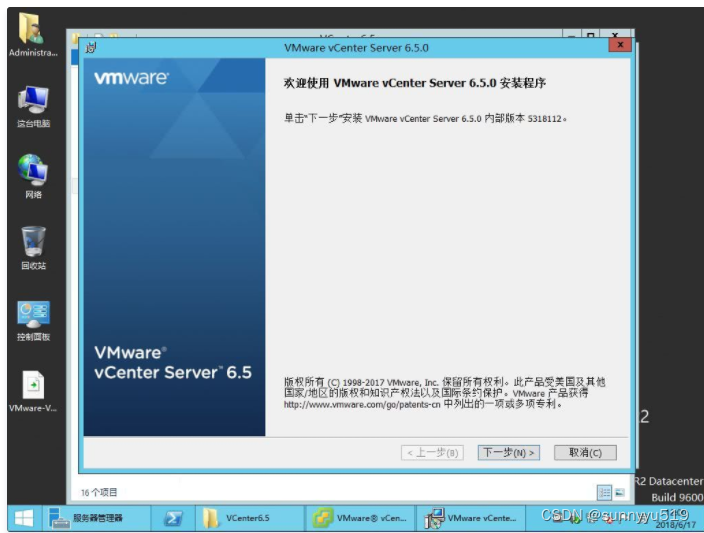
Task: Switch to VMware® vCen... taskbar item
Action: coord(361,518)
